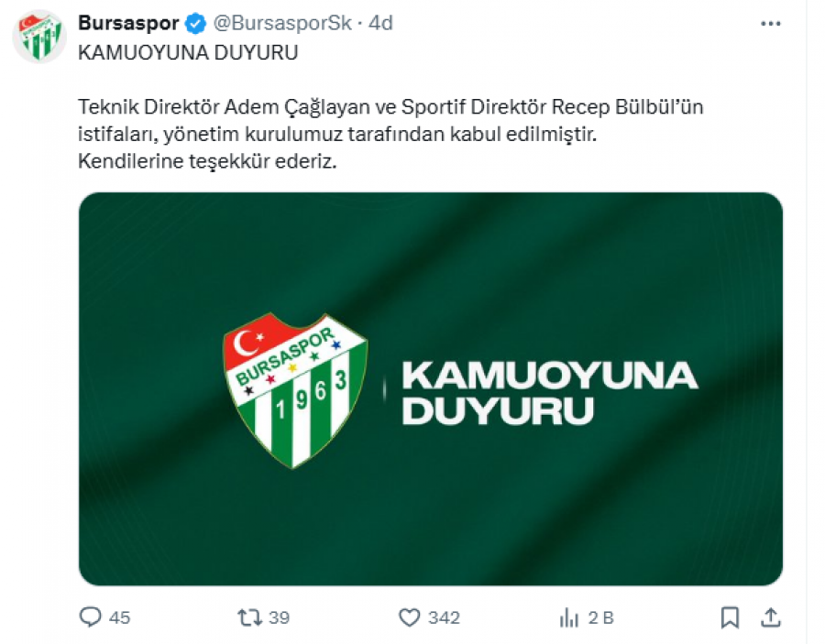Click the 39 reposts count

[279, 617]
